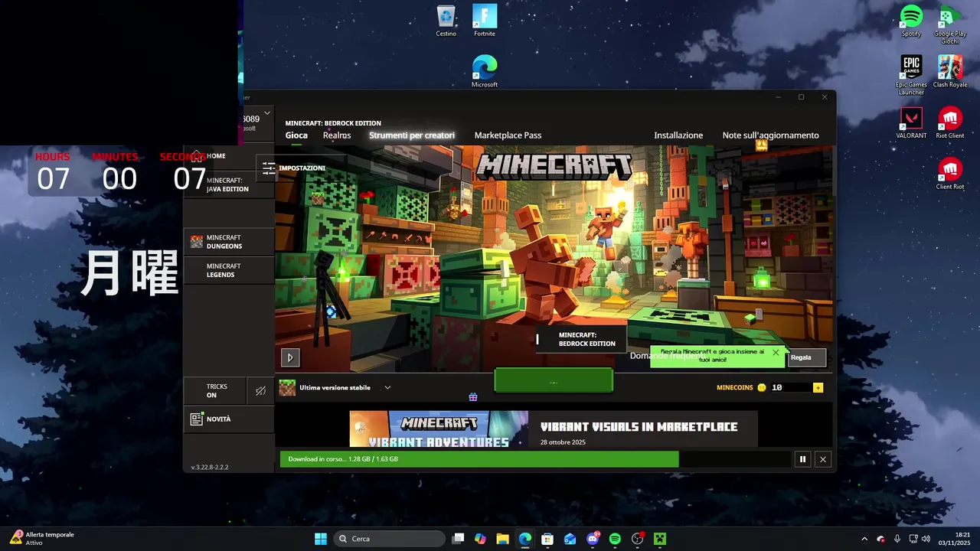Click the Cerca taskbar search field
The image size is (980, 551).
390,539
